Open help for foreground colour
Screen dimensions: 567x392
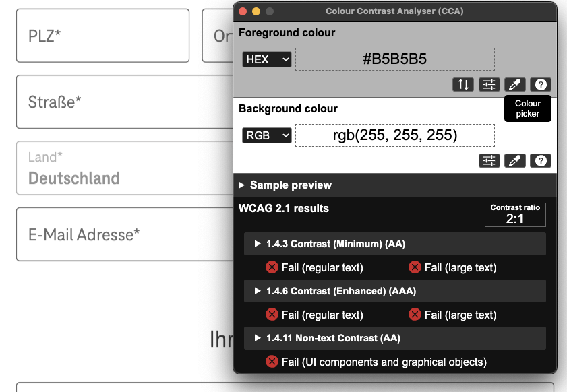click(x=540, y=84)
